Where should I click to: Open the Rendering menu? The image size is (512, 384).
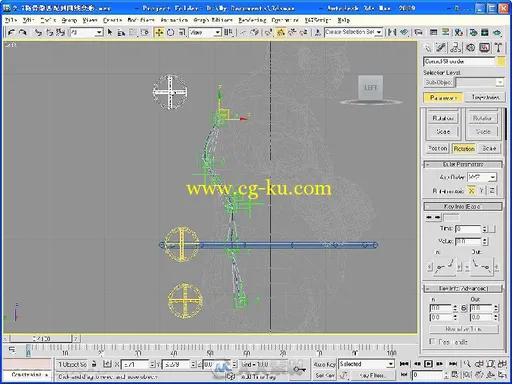tap(252, 20)
